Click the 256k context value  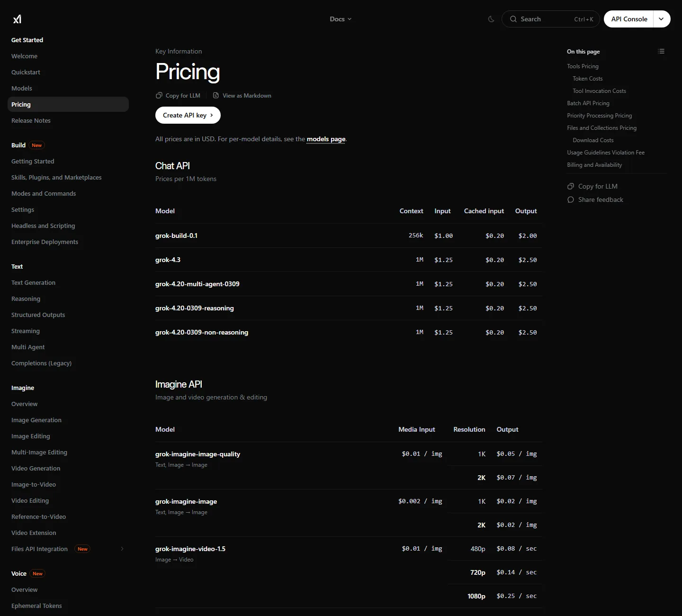tap(416, 236)
